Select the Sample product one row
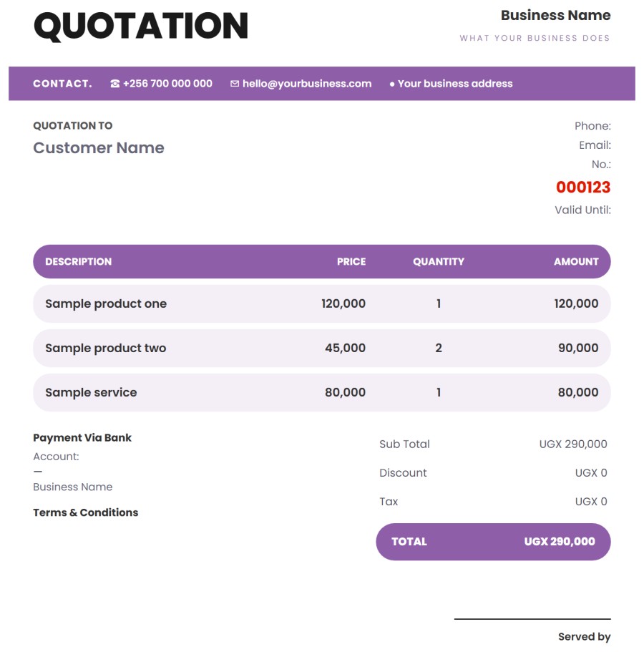The width and height of the screenshot is (644, 652). pyautogui.click(x=322, y=303)
